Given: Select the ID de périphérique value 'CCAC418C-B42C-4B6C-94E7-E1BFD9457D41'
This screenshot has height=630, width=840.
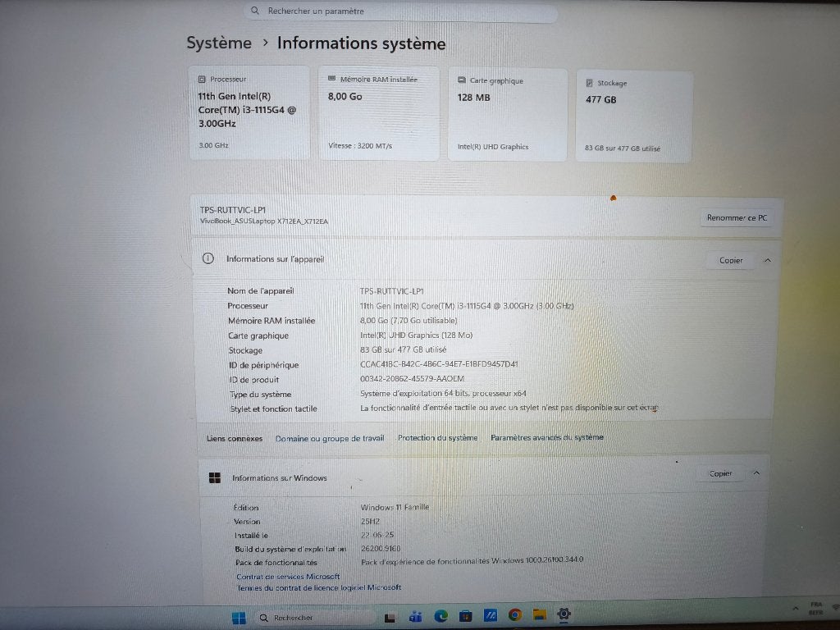Looking at the screenshot, I should click(x=439, y=364).
